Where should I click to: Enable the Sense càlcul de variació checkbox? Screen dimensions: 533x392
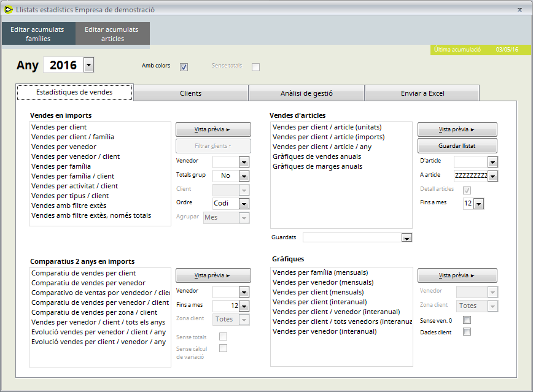[x=223, y=348]
